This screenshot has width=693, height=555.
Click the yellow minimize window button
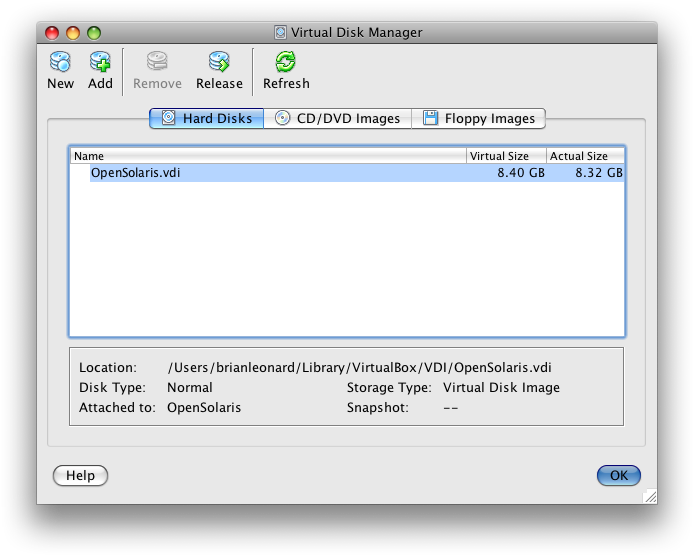coord(74,33)
